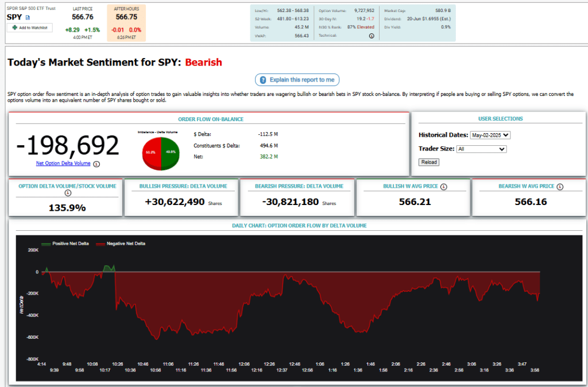588x387 pixels.
Task: Click the bullish average price 566.21
Action: (415, 202)
